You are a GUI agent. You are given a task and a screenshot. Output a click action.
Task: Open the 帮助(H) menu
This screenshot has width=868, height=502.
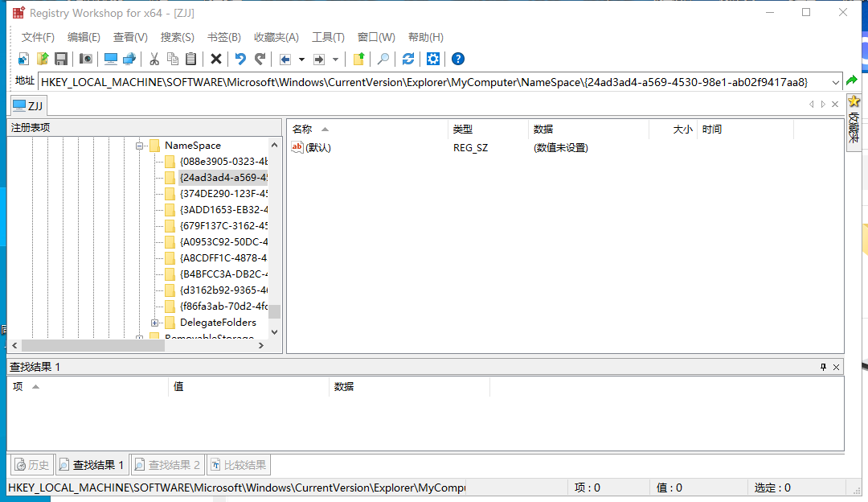pos(426,37)
